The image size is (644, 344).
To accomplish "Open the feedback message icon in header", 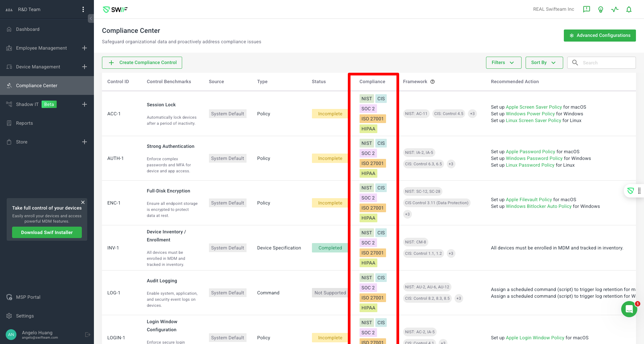I will click(586, 9).
